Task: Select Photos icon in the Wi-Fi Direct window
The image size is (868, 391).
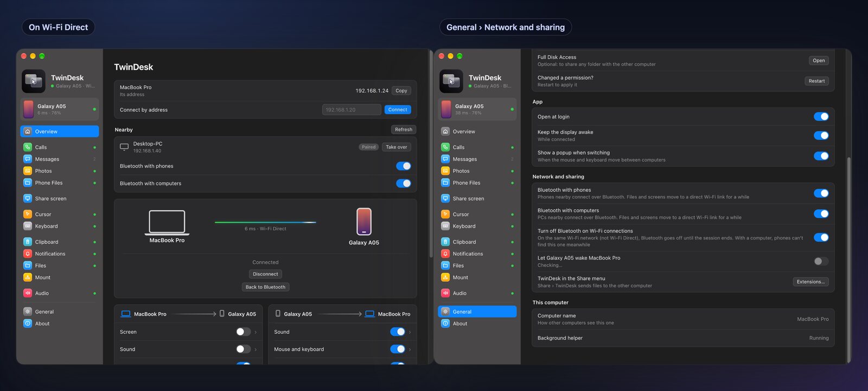Action: tap(28, 171)
